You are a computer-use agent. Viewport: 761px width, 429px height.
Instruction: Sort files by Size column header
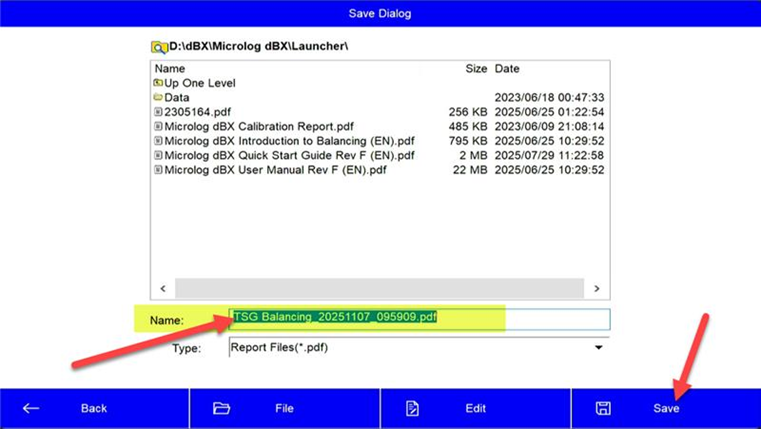pyautogui.click(x=476, y=69)
